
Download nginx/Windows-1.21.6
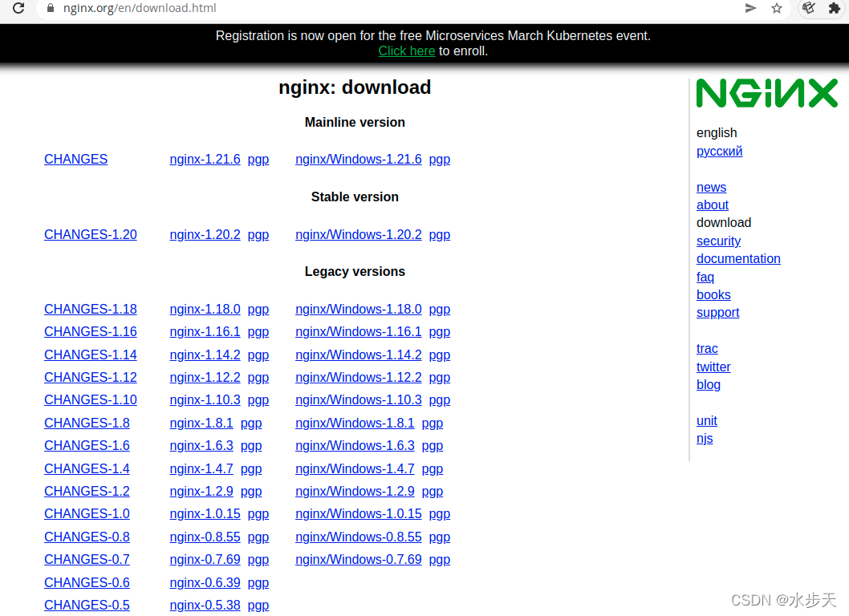tap(359, 159)
